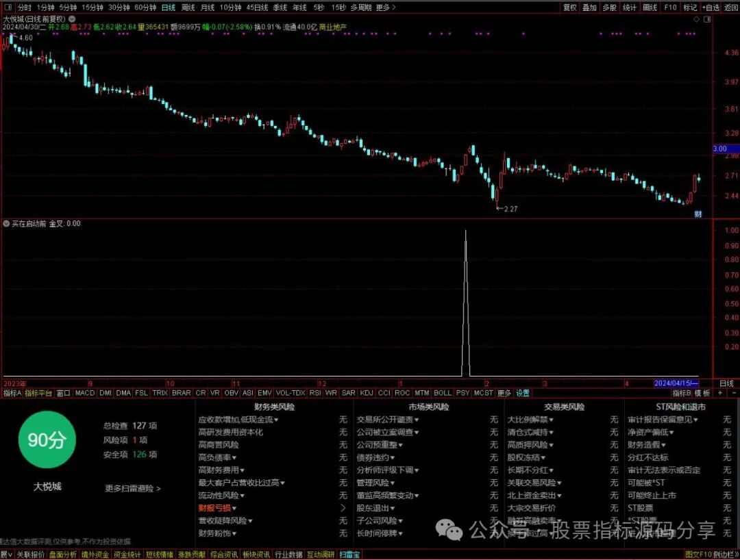This screenshot has width=740, height=560.
Task: Open the 扫雷宝 bottom tab
Action: point(349,555)
